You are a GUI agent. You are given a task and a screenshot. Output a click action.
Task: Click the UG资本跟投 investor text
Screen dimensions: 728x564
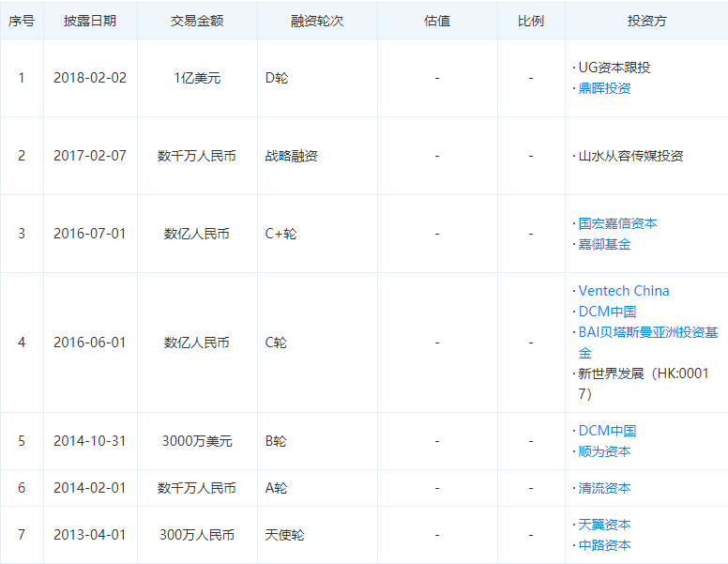[x=614, y=68]
